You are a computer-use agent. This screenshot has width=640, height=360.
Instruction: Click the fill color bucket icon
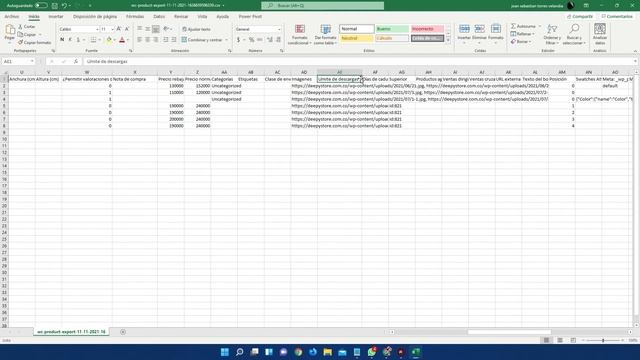(109, 40)
